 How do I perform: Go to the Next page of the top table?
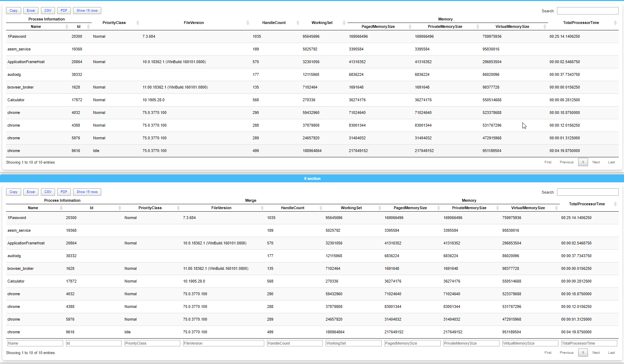point(596,162)
